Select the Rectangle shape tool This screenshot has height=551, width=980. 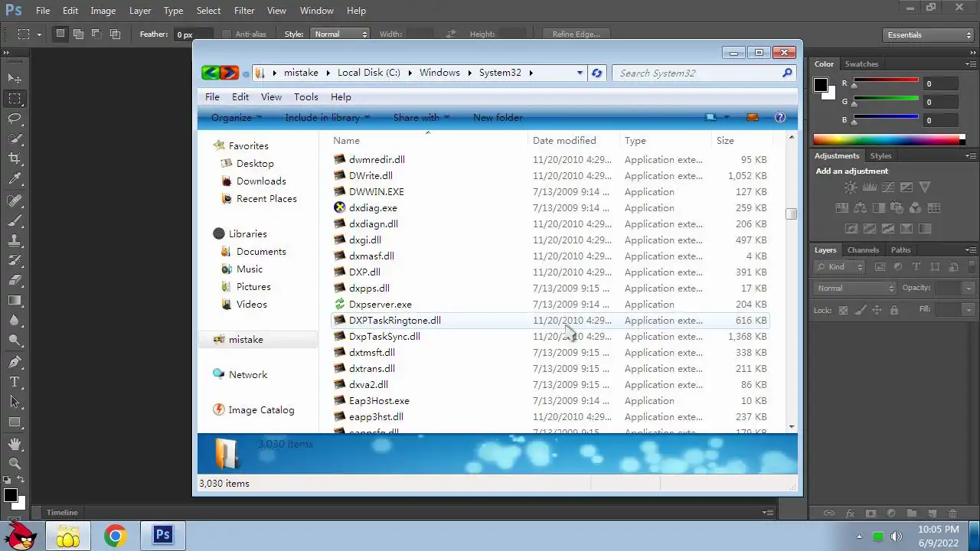pyautogui.click(x=15, y=422)
